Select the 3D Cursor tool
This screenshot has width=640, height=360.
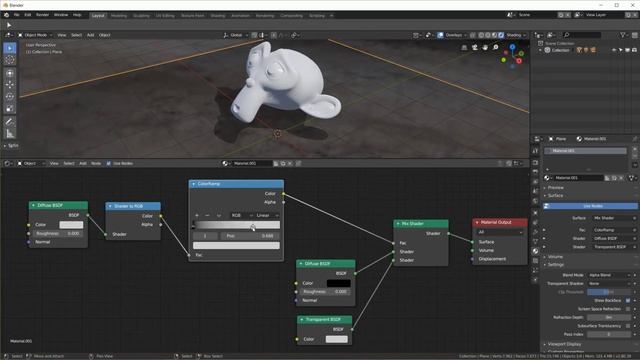(10, 60)
